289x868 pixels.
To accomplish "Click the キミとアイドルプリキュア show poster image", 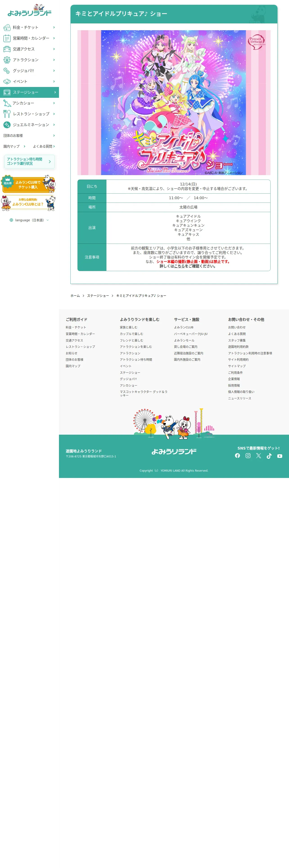I will [x=174, y=103].
